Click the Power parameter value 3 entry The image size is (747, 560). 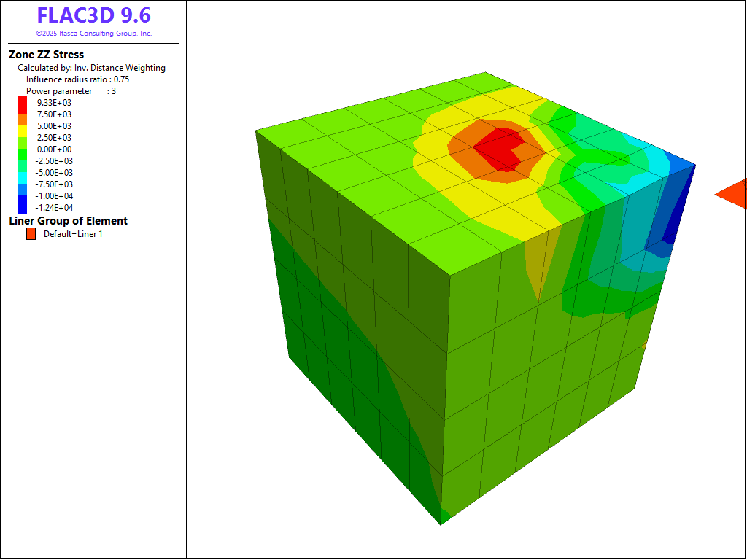pos(71,91)
